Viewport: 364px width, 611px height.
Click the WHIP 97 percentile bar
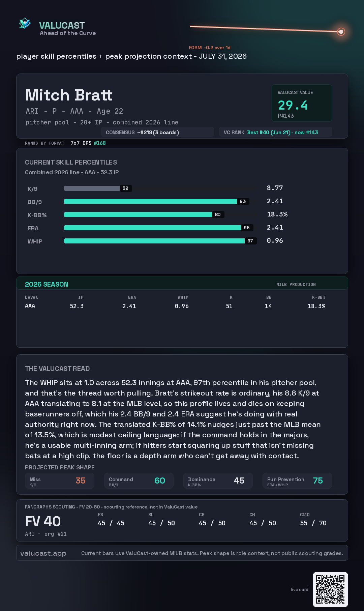click(x=160, y=241)
